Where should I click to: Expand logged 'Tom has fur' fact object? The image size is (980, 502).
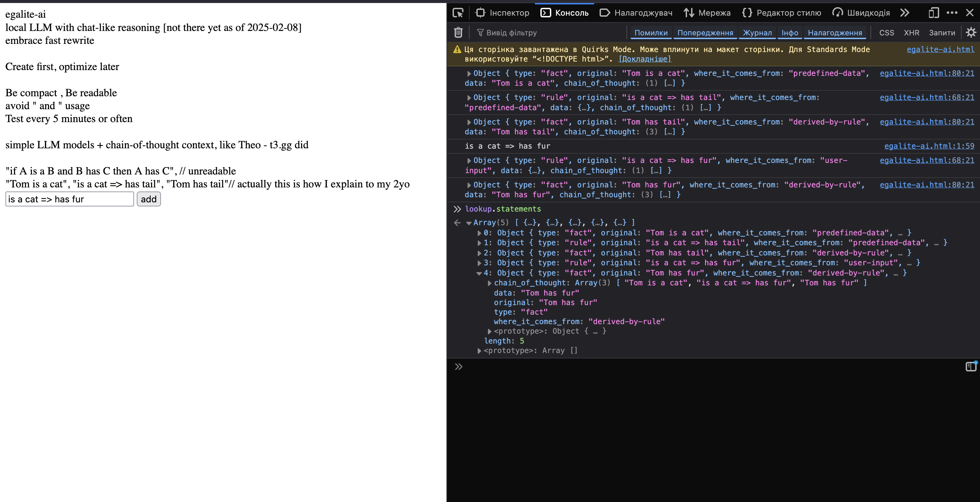point(469,185)
